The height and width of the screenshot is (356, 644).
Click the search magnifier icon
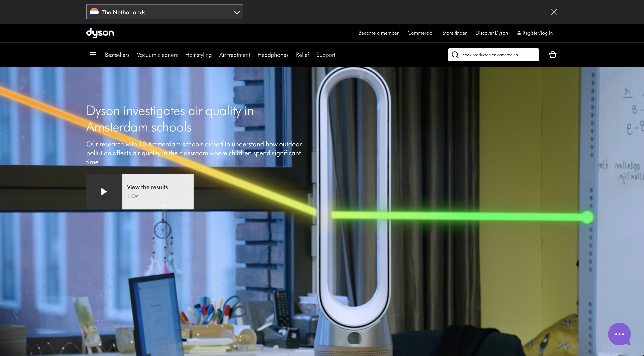[x=455, y=55]
